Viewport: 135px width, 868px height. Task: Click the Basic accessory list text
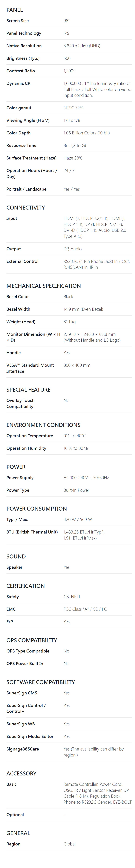click(98, 793)
